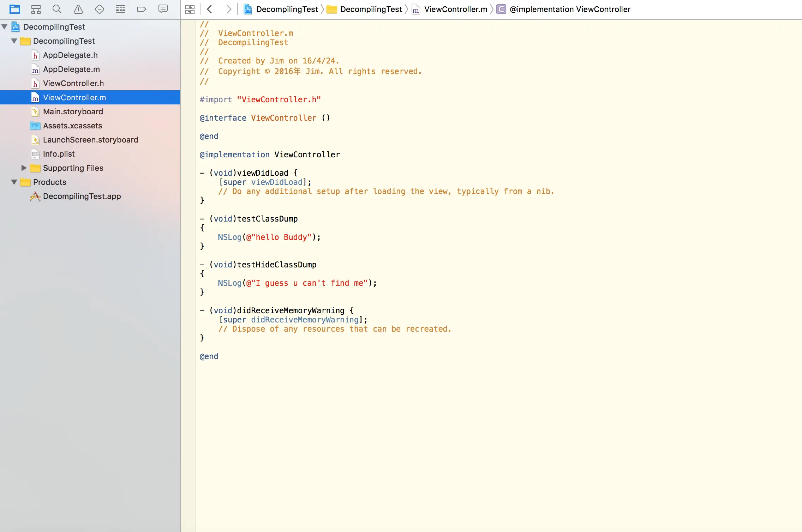This screenshot has width=802, height=532.
Task: Open the Test navigator diamond icon
Action: [x=100, y=9]
